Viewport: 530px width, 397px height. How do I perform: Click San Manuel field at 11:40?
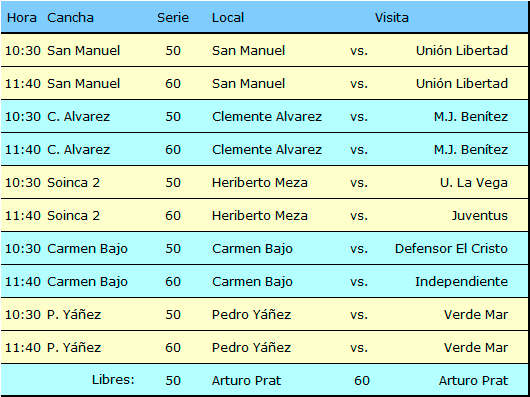tap(83, 84)
